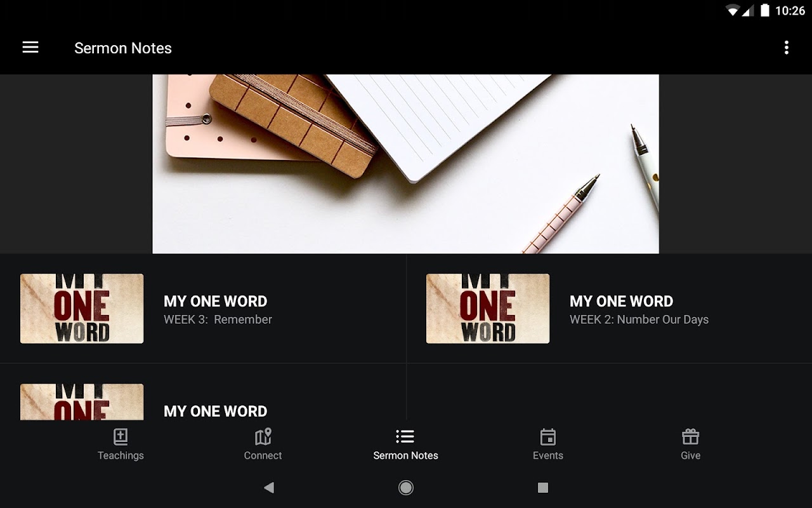
Task: Switch to the Events tab label
Action: click(548, 455)
